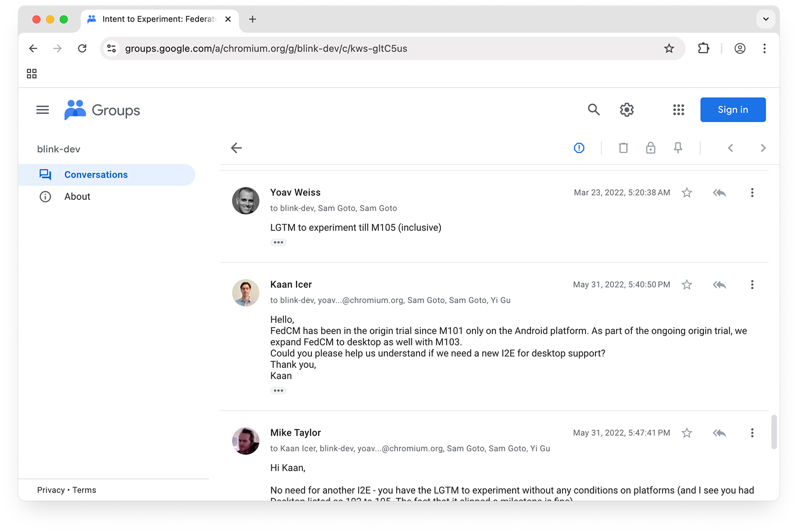Click the browser address bar URL
798x532 pixels.
point(266,49)
